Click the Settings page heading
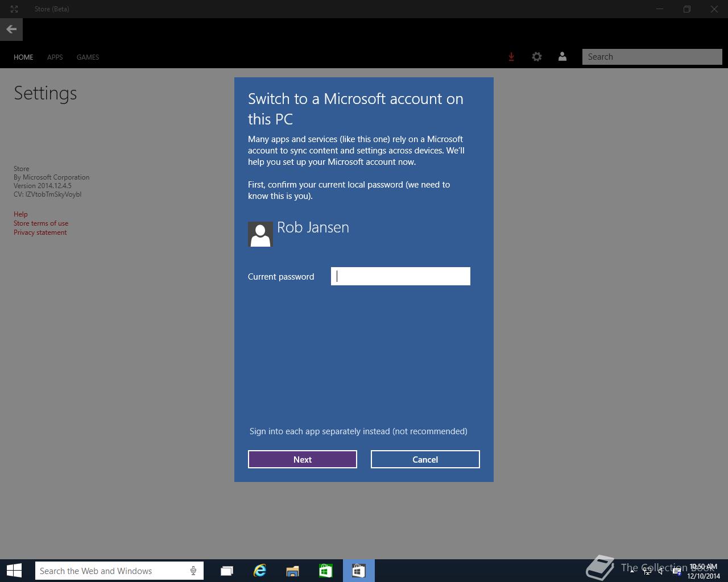 (45, 93)
